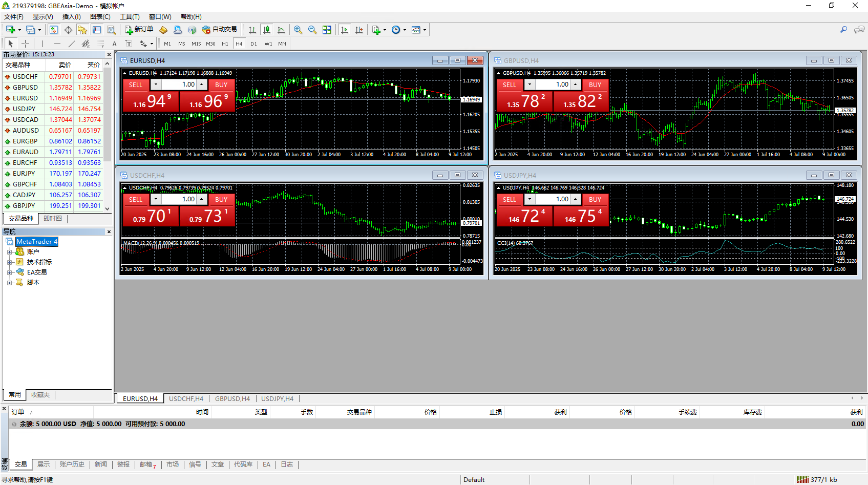Select the text label T tool
The image size is (868, 485).
coord(129,44)
